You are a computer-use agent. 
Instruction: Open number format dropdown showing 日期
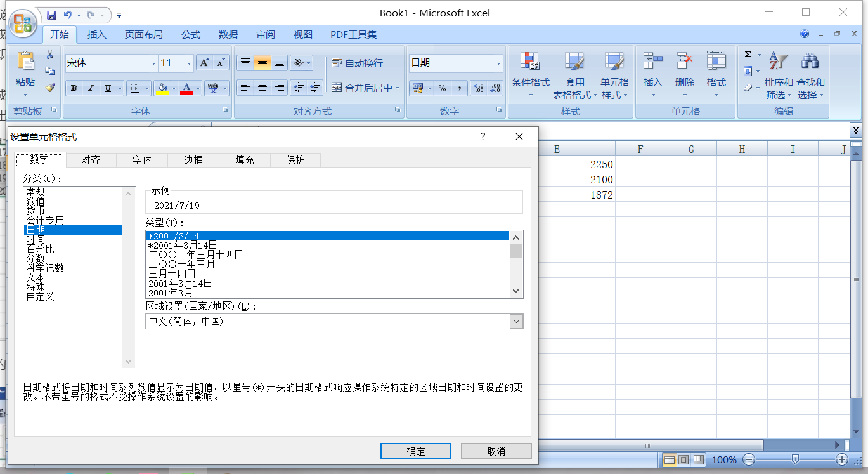point(498,63)
